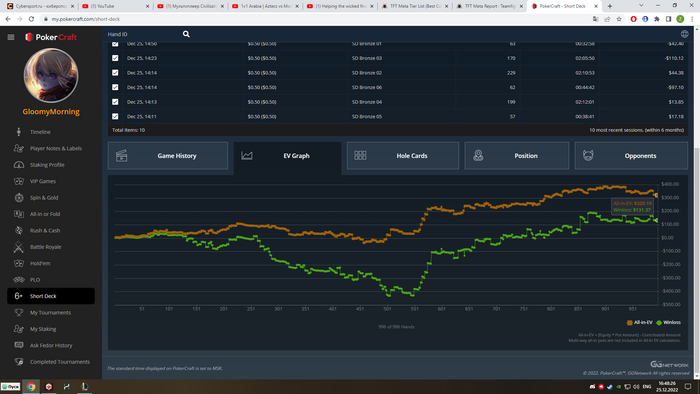Click the address bar my.pokercraft.com/short-deck
The width and height of the screenshot is (700, 394).
click(85, 19)
